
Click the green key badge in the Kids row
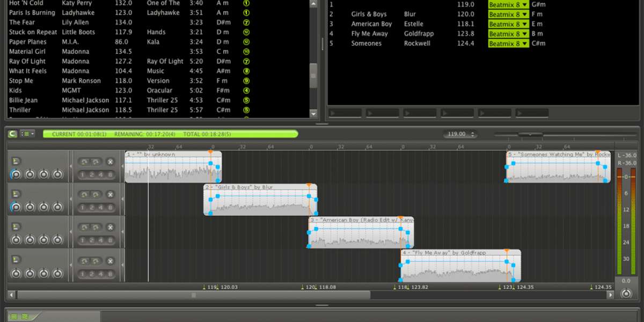(x=246, y=90)
